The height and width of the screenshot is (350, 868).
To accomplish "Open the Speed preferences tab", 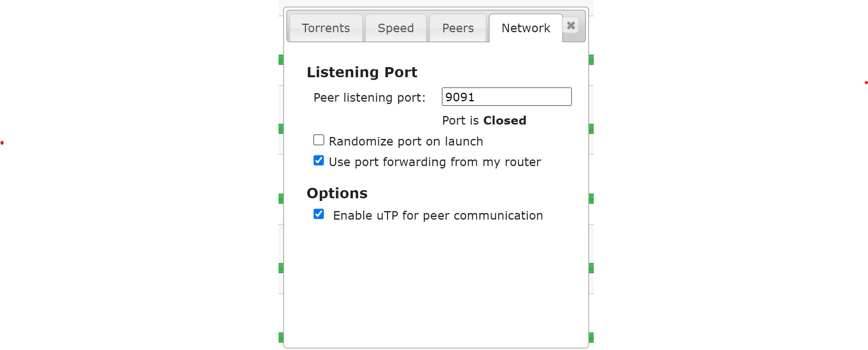I will pos(396,28).
